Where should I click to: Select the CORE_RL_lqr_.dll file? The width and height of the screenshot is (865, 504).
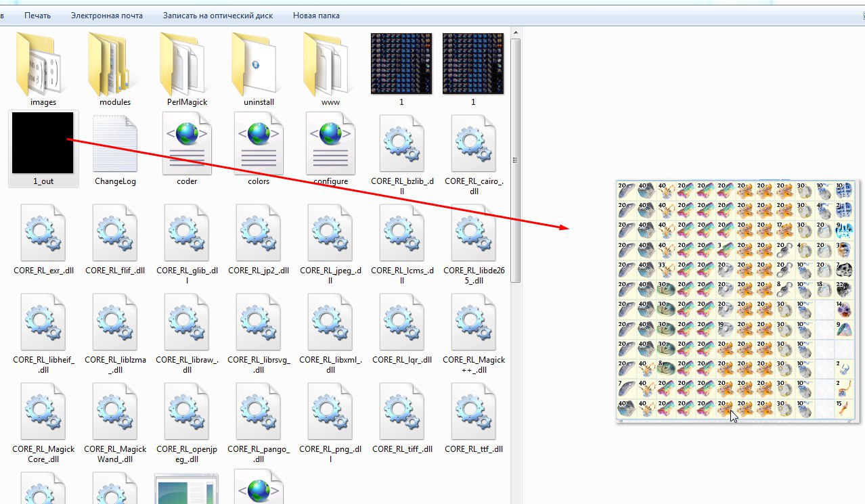pyautogui.click(x=402, y=328)
